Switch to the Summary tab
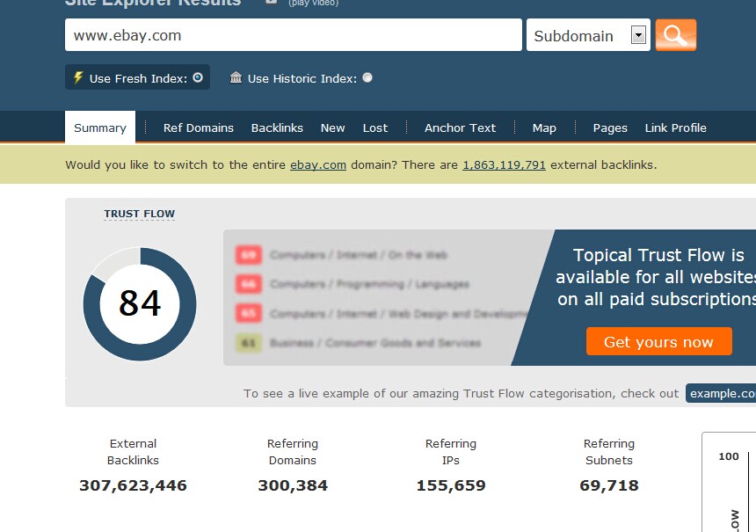 100,128
